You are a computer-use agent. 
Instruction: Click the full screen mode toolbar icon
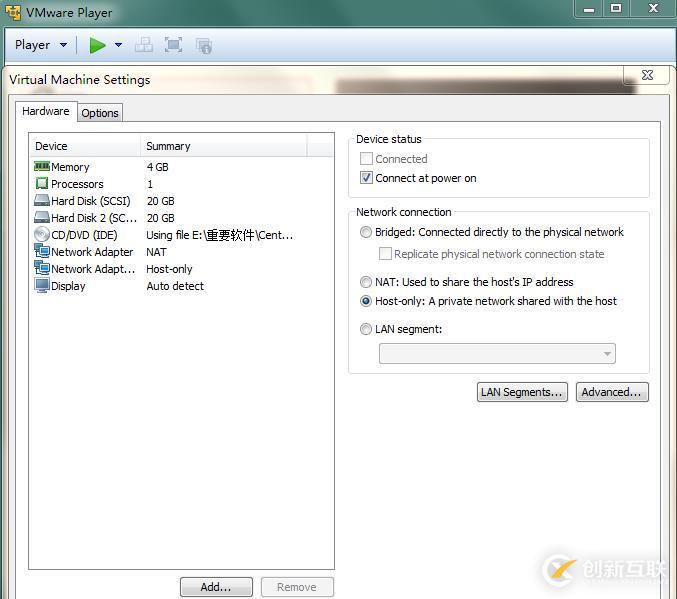pyautogui.click(x=173, y=45)
